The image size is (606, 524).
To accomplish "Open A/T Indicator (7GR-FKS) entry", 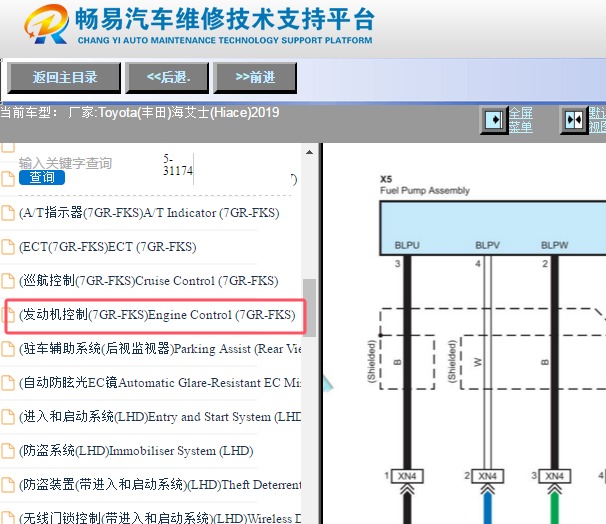I will [149, 213].
